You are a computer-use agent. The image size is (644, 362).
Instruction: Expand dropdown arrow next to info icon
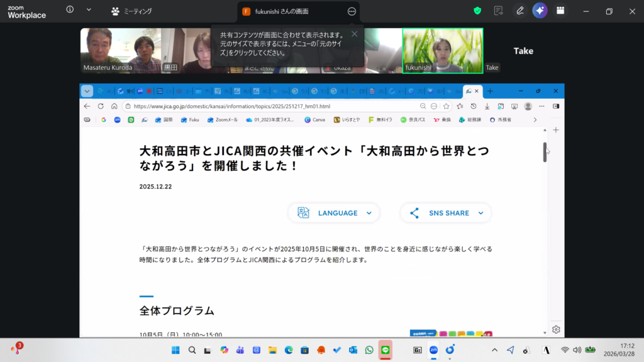[89, 10]
